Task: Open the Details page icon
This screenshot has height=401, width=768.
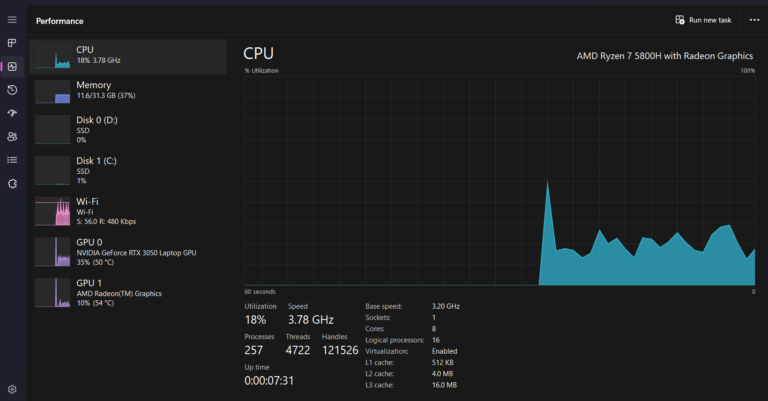Action: (12, 160)
